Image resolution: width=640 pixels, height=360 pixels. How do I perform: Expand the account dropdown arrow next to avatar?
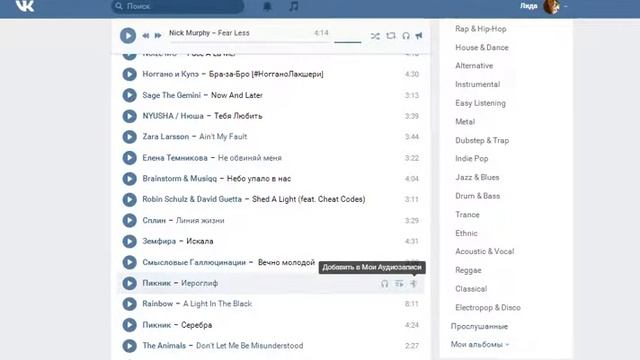pyautogui.click(x=566, y=7)
